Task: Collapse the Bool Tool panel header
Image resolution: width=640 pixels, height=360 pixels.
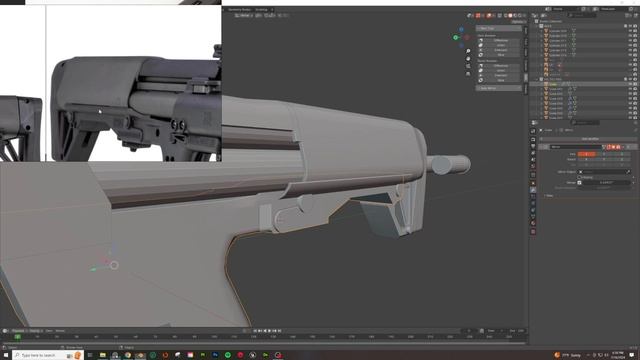Action: click(x=499, y=28)
